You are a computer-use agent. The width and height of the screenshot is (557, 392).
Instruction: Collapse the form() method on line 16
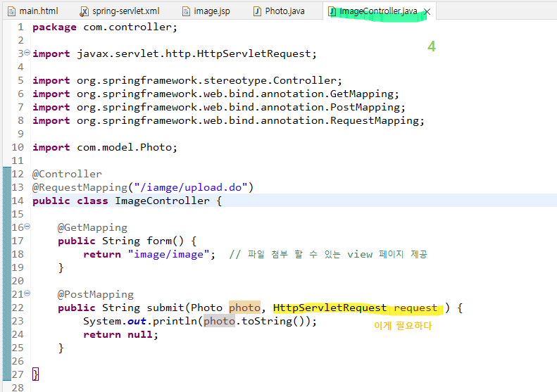pos(27,226)
